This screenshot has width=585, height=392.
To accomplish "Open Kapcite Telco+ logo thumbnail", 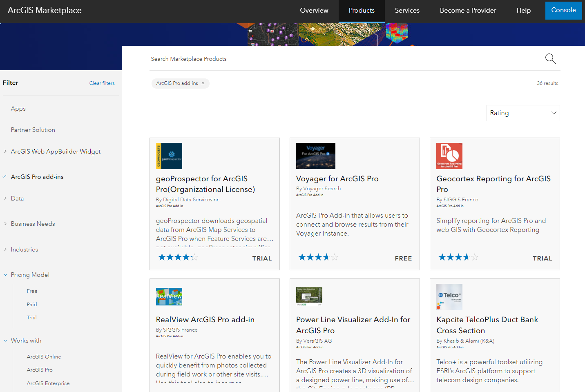I will [449, 297].
